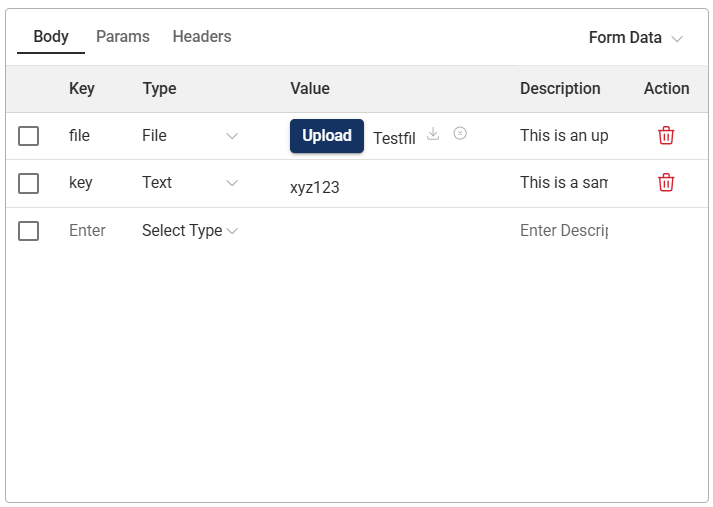The image size is (713, 507).
Task: Click the Enter Description placeholder field
Action: click(564, 231)
